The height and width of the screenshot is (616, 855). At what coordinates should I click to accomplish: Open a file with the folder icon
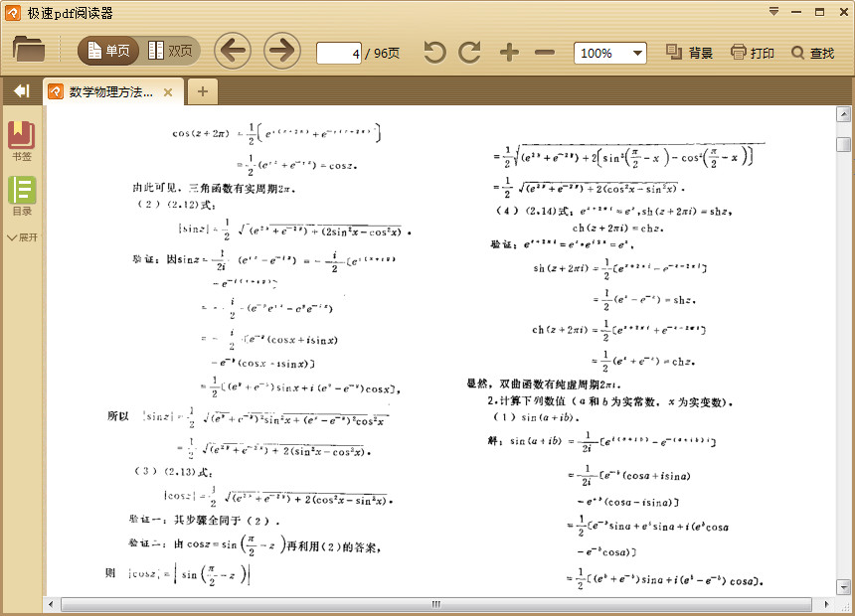tap(29, 50)
